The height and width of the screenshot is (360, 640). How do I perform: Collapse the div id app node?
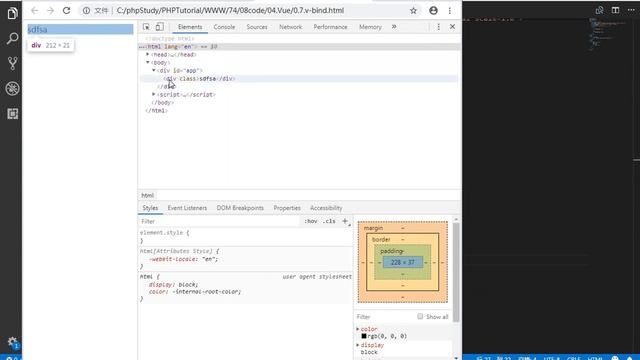154,71
